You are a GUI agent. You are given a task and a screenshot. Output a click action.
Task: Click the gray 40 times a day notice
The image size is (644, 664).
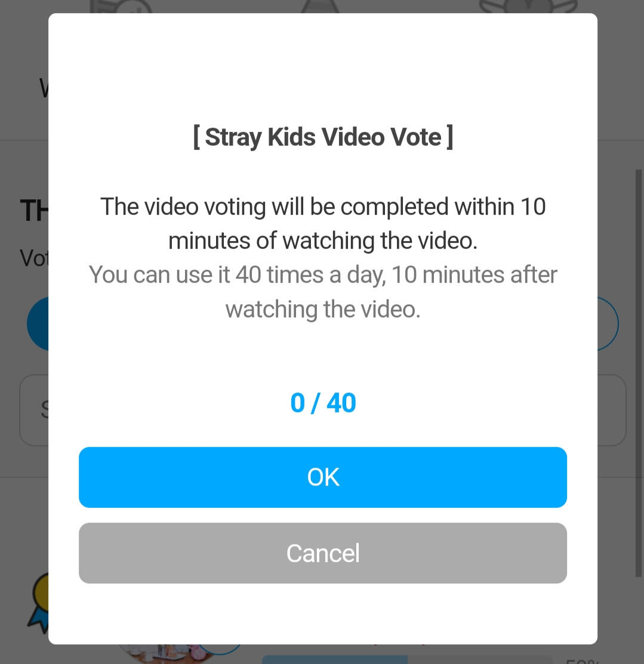click(x=323, y=292)
